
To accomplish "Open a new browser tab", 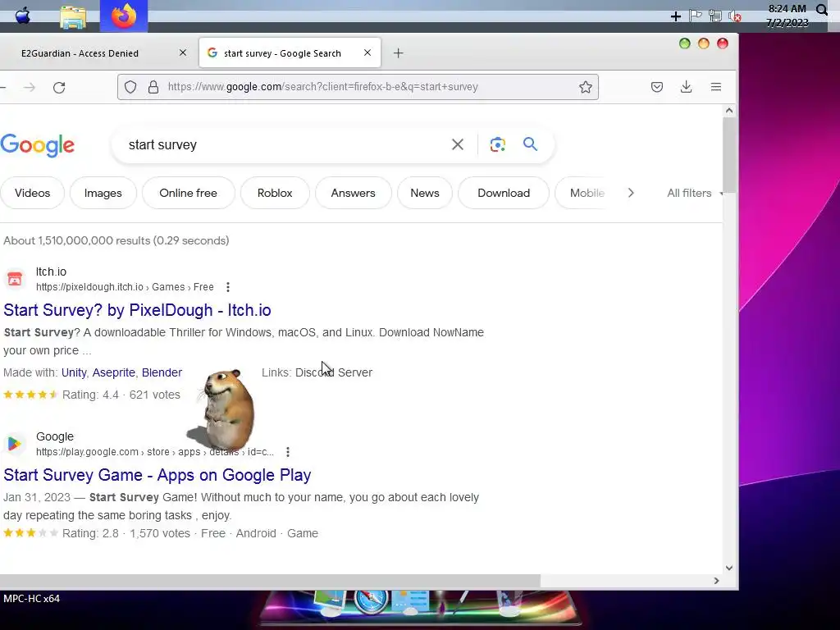I will click(398, 53).
